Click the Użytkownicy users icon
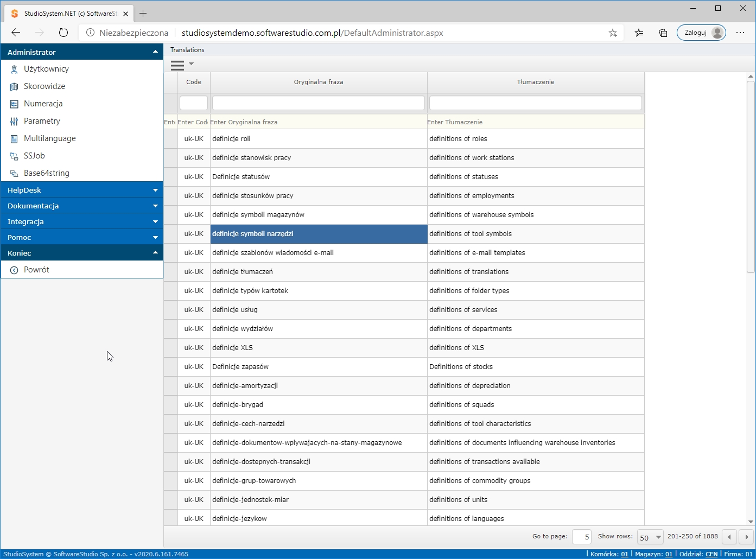The image size is (756, 559). (14, 69)
